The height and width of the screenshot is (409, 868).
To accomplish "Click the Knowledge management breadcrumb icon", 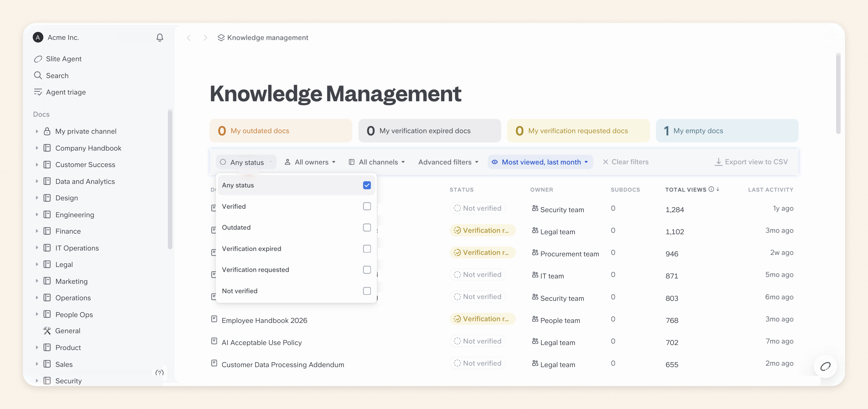I will coord(221,38).
